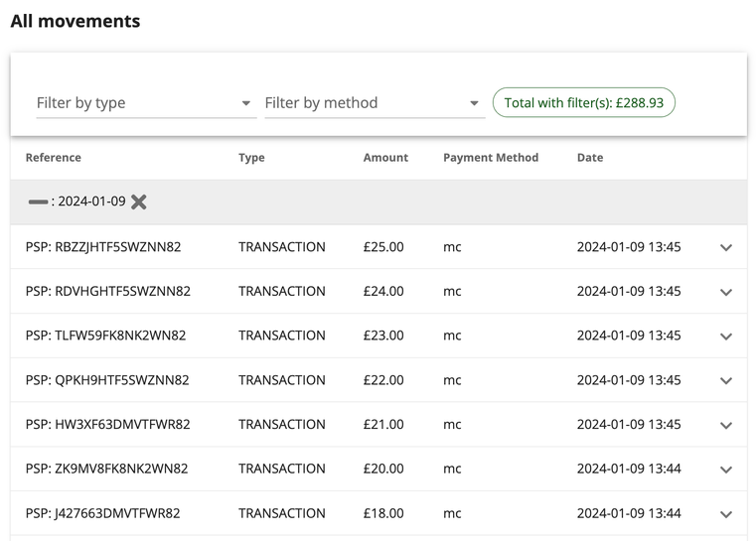756x541 pixels.
Task: Click the Payment Method column header
Action: pos(491,158)
